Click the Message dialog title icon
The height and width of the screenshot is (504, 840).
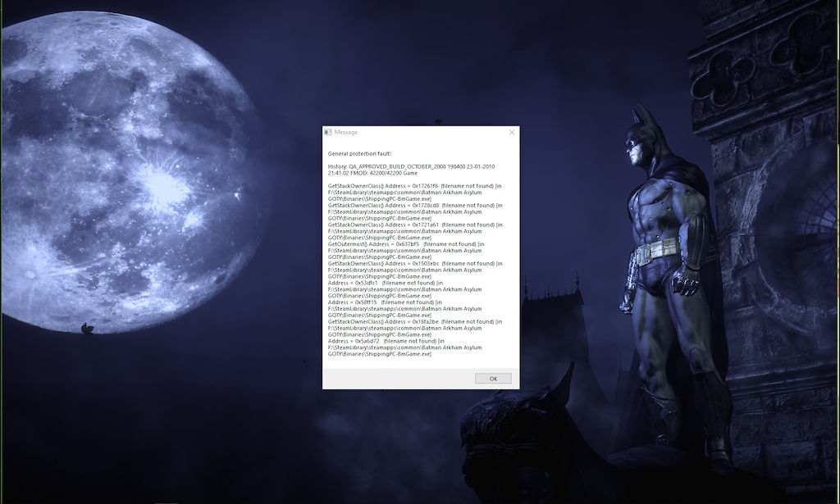[x=328, y=132]
